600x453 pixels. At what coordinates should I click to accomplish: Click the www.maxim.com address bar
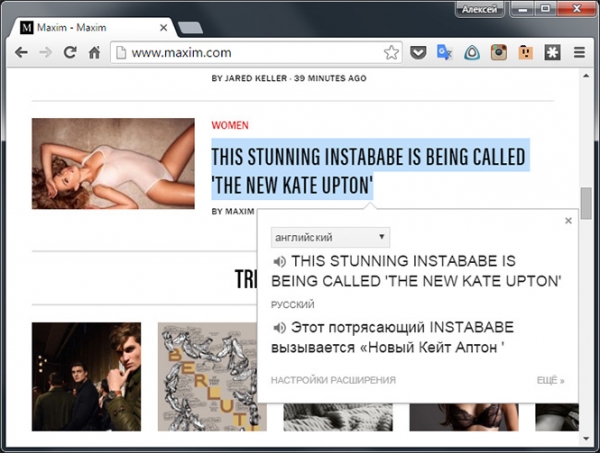(250, 52)
